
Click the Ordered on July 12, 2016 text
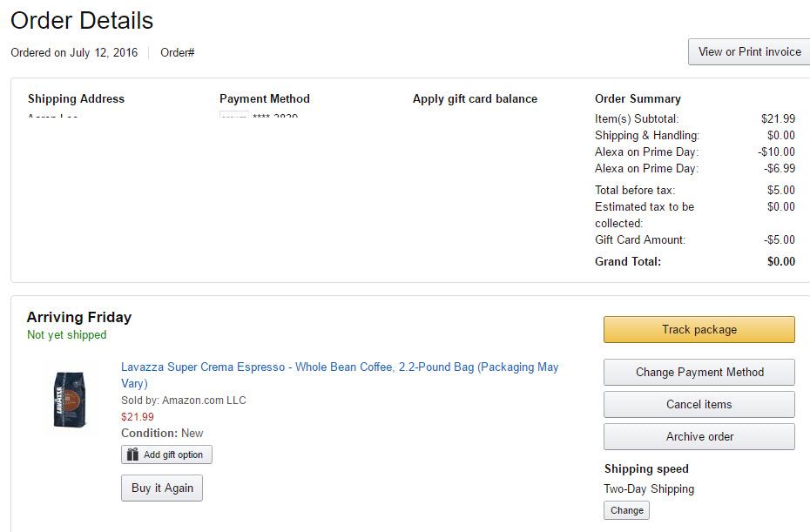tap(74, 53)
